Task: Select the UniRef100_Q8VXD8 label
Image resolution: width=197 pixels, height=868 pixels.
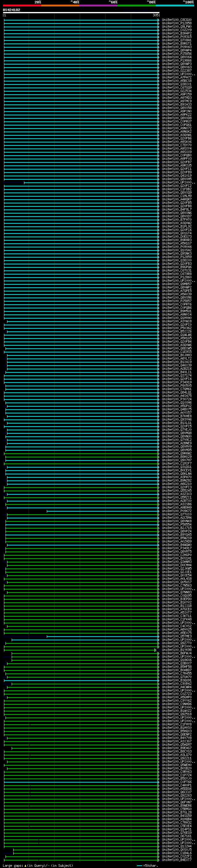Action: pos(177,118)
